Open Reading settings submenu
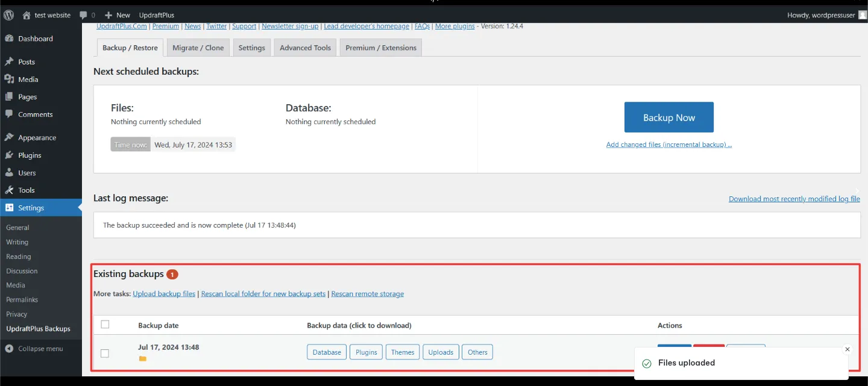The image size is (868, 386). click(x=18, y=257)
